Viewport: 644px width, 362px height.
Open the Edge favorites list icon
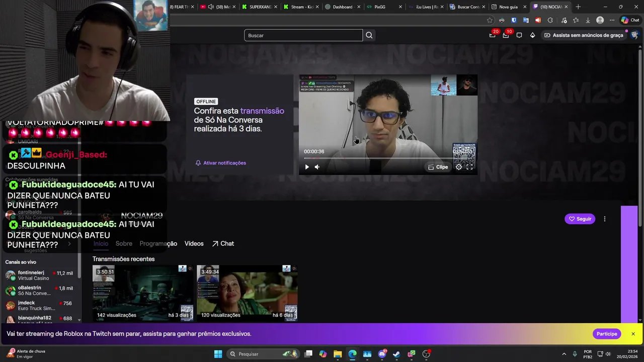pyautogui.click(x=576, y=20)
